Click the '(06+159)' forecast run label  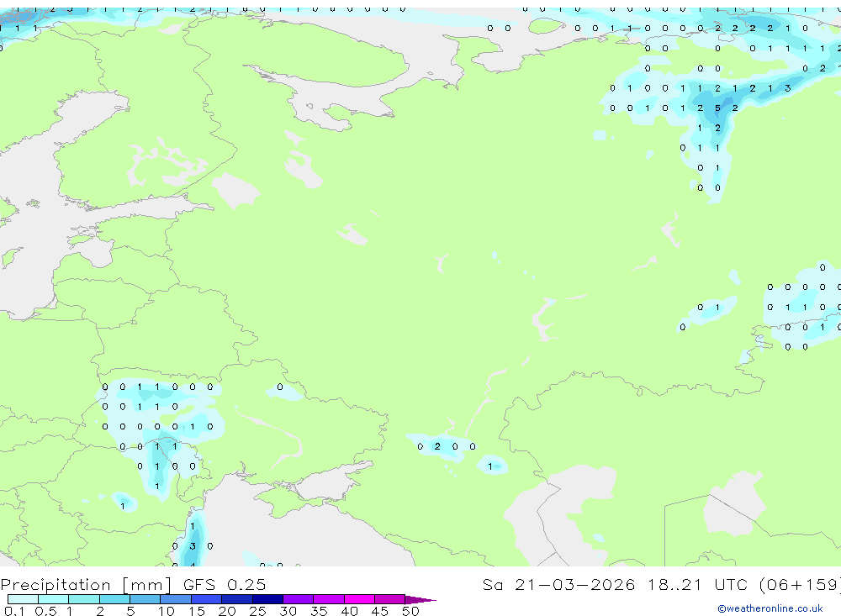coord(800,584)
